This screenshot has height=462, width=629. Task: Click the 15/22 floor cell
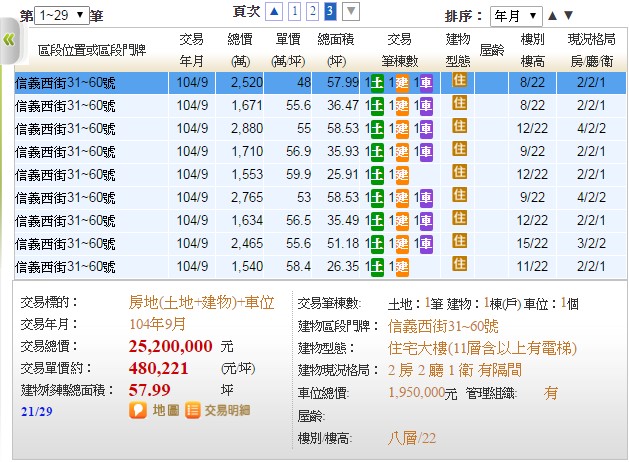(532, 243)
